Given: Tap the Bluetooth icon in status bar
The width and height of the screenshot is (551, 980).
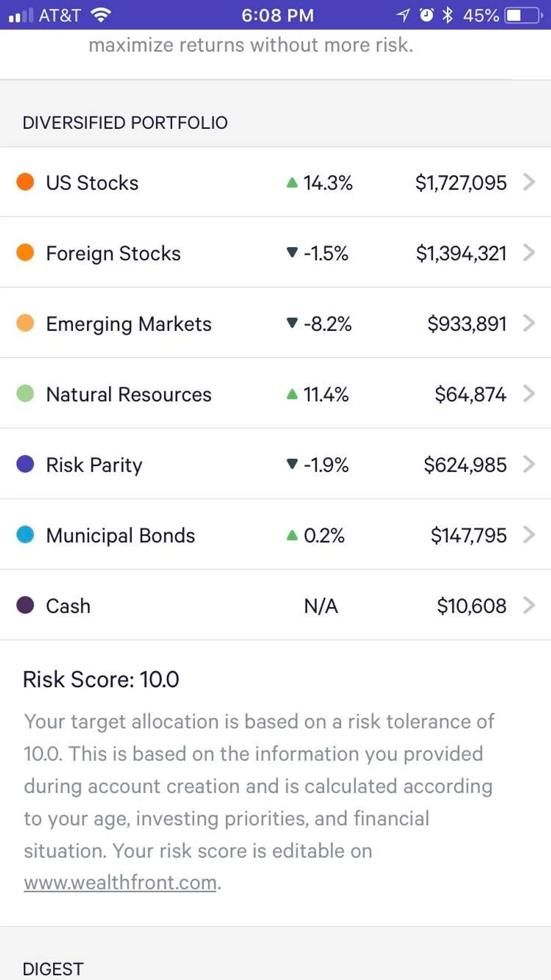Looking at the screenshot, I should tap(447, 15).
